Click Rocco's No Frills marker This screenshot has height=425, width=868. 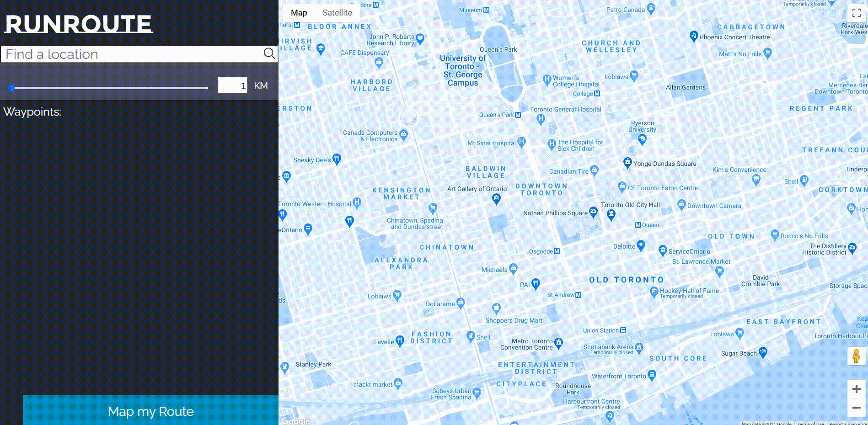click(x=775, y=235)
